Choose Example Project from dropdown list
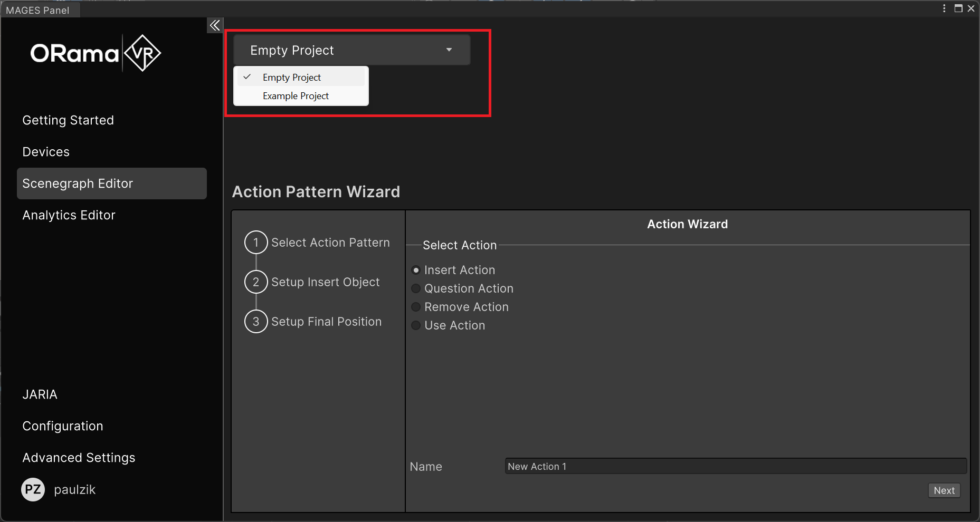The image size is (980, 522). [296, 96]
